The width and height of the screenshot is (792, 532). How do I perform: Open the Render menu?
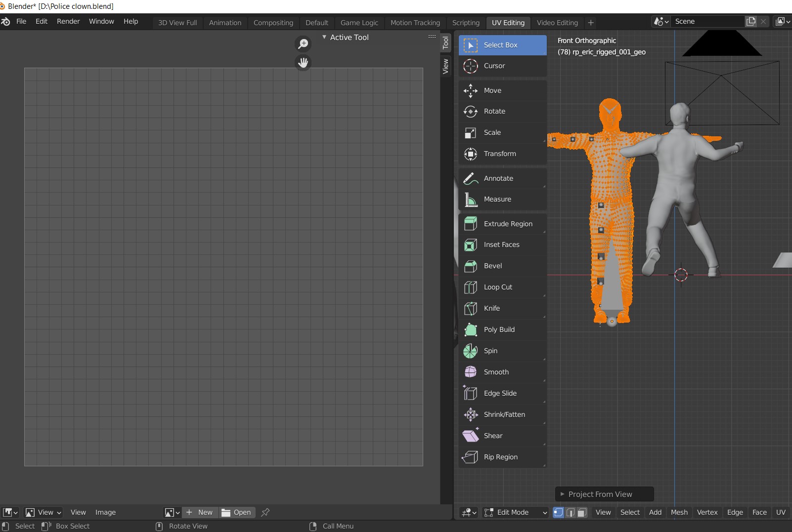pos(68,21)
